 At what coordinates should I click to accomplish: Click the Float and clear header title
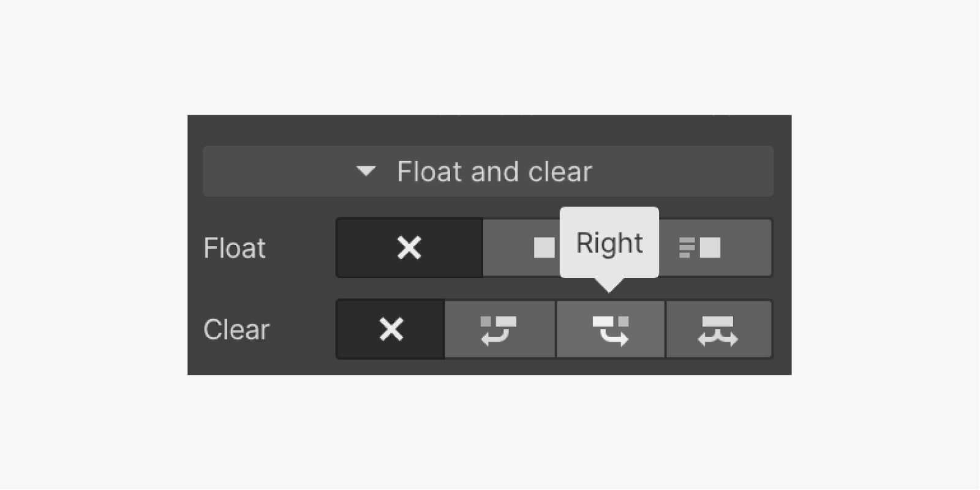[x=494, y=171]
